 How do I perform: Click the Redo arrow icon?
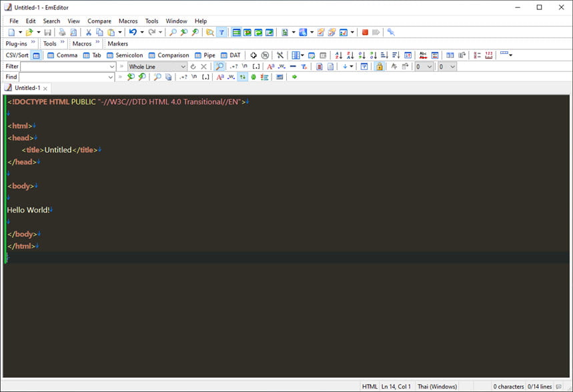coord(151,32)
